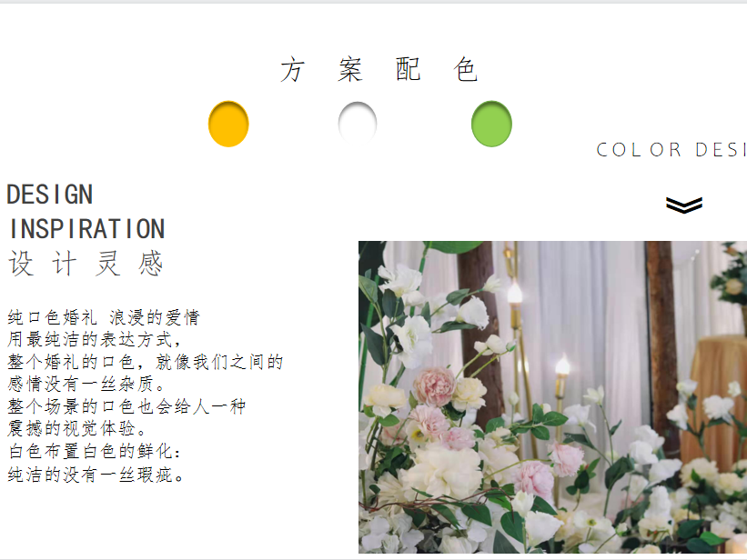Select the DESIGN heading text

(x=50, y=195)
